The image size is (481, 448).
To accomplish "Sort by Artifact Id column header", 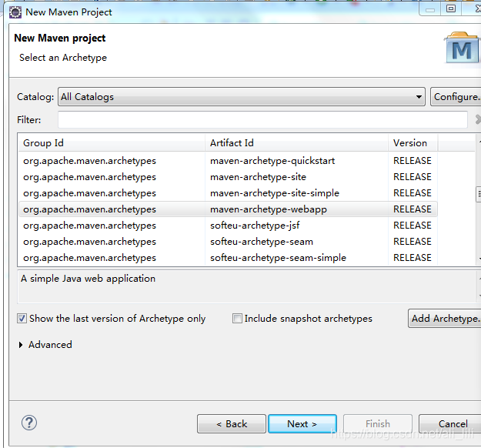I will pos(296,143).
